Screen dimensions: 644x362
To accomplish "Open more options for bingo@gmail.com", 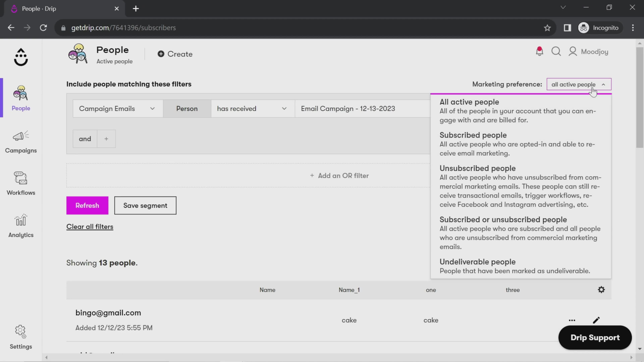I will 572,320.
